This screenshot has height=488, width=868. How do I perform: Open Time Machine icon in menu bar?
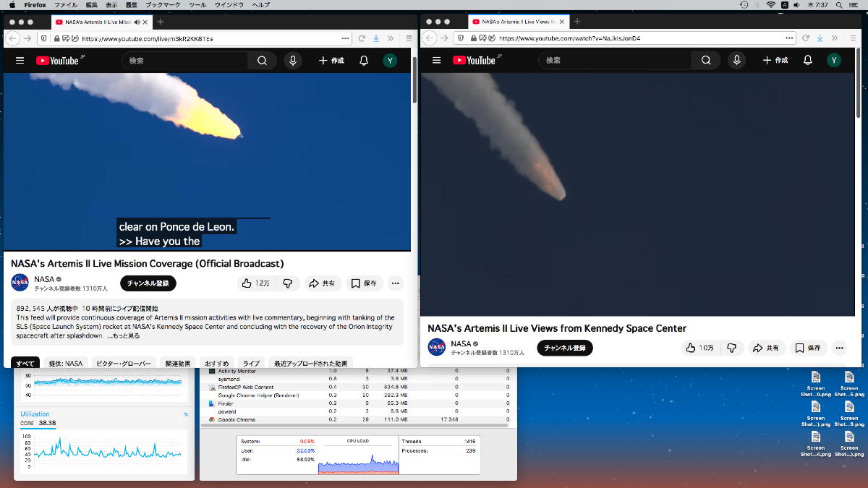744,5
